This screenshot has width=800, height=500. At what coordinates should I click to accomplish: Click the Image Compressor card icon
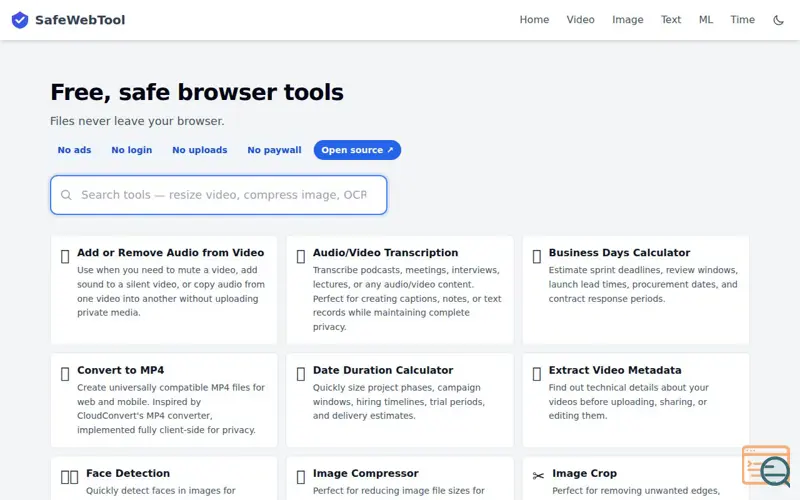(x=301, y=477)
